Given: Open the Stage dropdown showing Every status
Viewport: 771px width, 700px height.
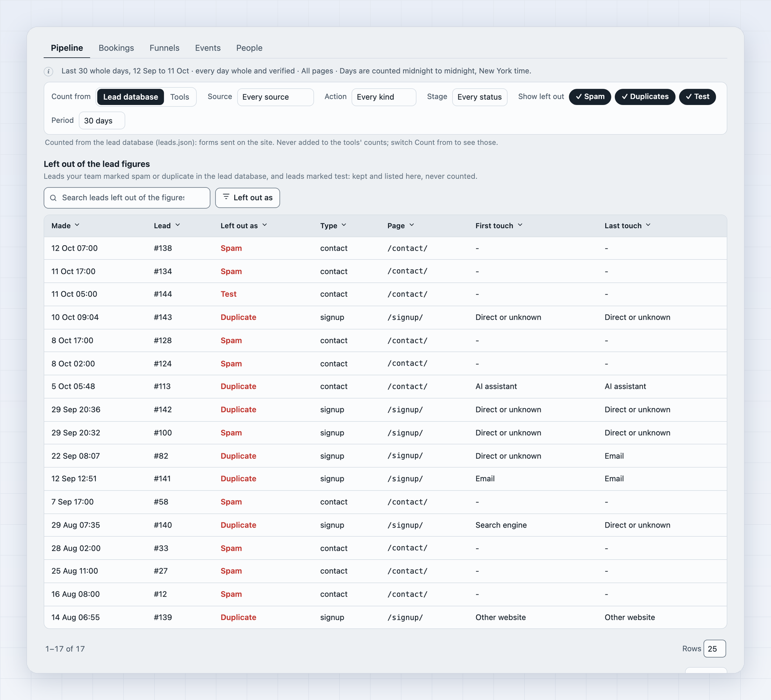Looking at the screenshot, I should pyautogui.click(x=479, y=97).
